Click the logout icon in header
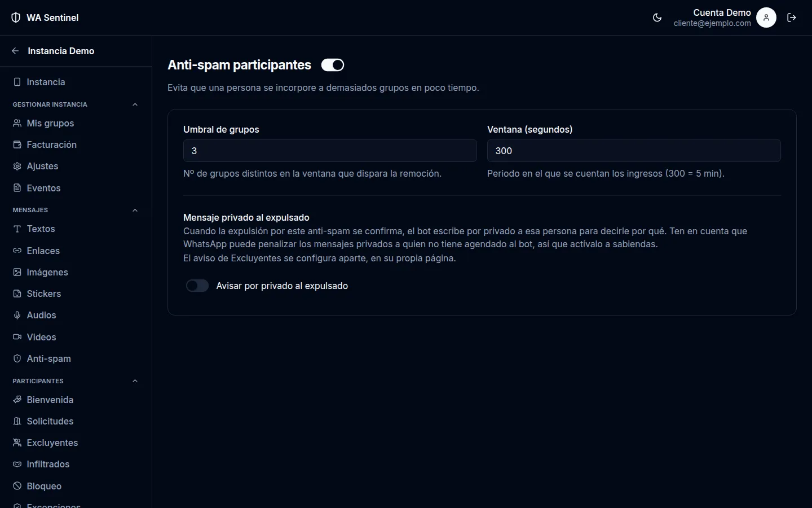Image resolution: width=812 pixels, height=508 pixels. pyautogui.click(x=792, y=17)
